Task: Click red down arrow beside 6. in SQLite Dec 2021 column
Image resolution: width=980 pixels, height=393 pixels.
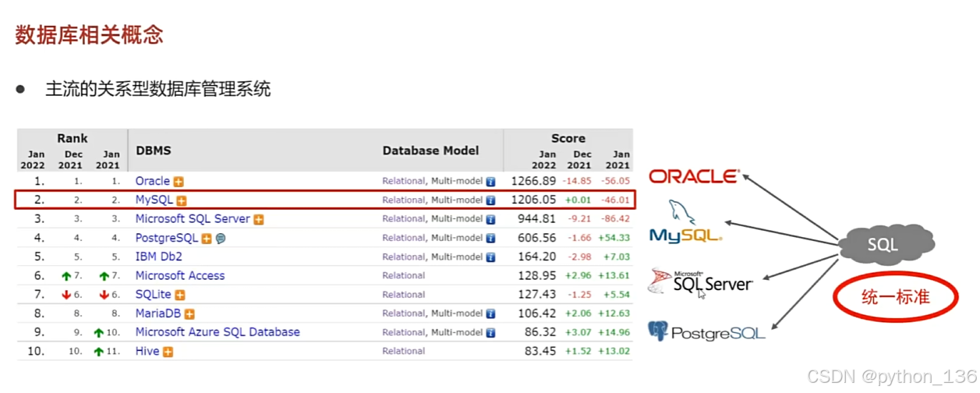Action: 66,295
